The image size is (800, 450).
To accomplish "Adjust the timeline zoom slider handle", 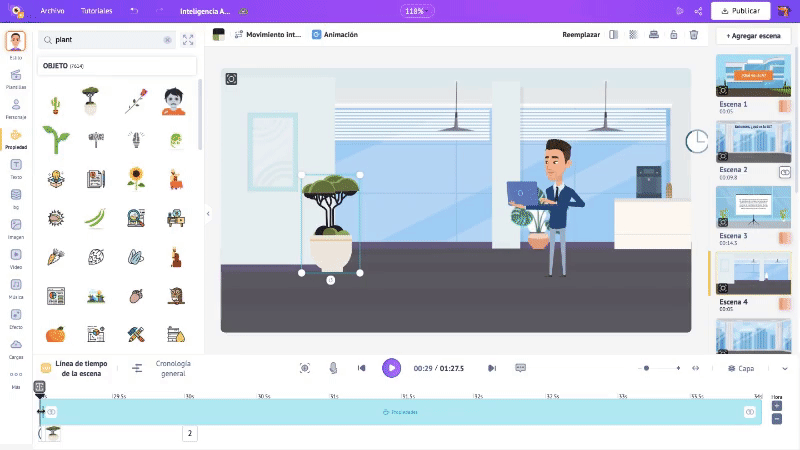I will click(x=647, y=368).
